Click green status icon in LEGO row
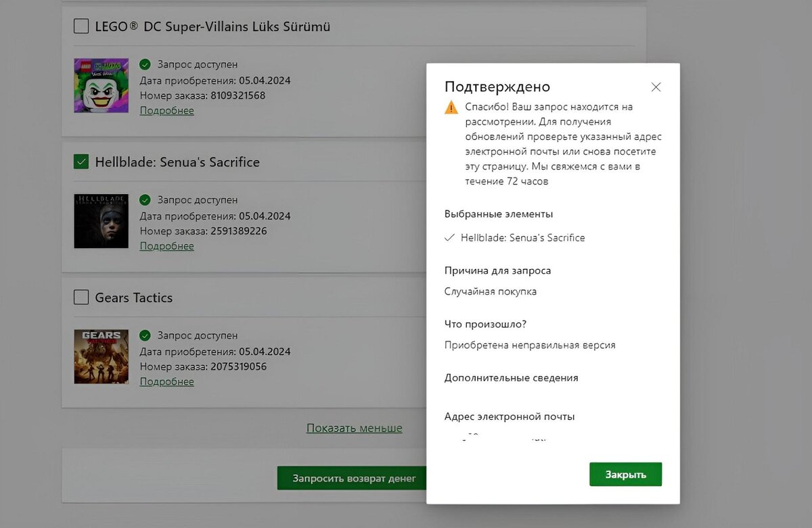 [x=145, y=65]
